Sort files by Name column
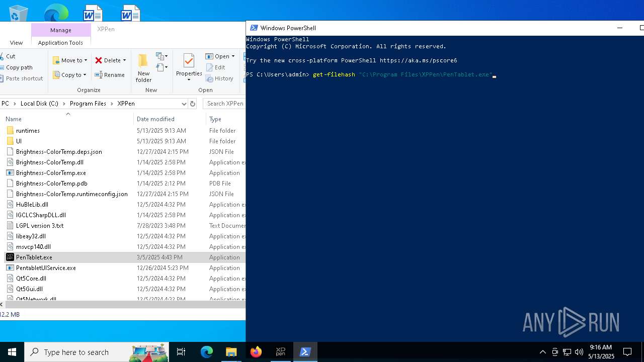 click(68, 119)
